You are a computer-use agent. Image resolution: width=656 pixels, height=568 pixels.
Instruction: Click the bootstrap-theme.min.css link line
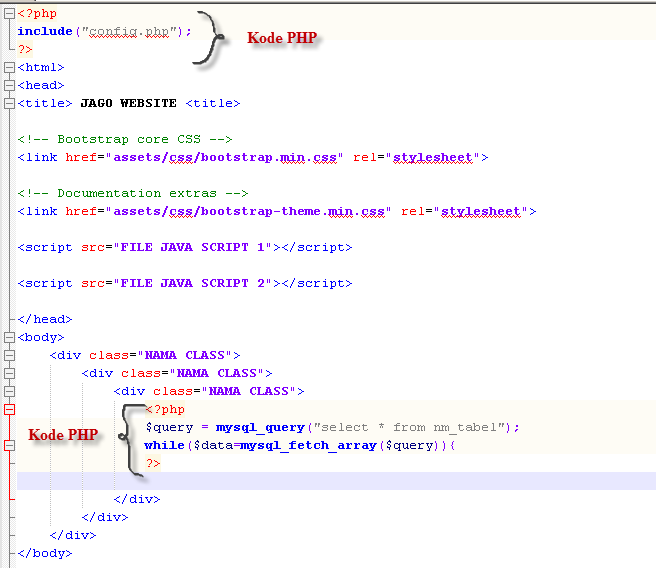[277, 212]
